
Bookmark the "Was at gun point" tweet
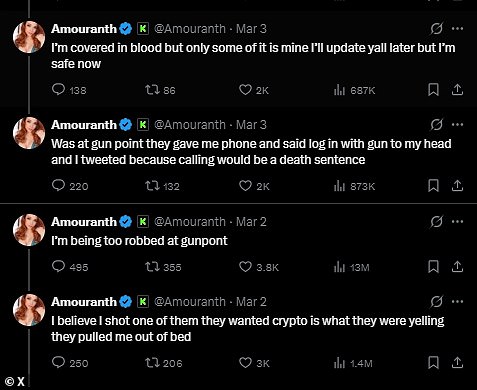point(433,186)
